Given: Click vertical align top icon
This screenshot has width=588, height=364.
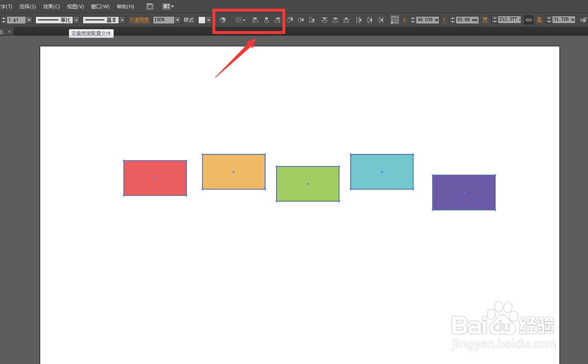Looking at the screenshot, I should pyautogui.click(x=290, y=20).
